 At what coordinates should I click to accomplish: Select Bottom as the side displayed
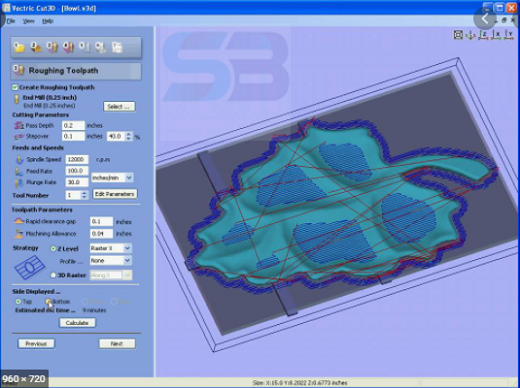[48, 302]
